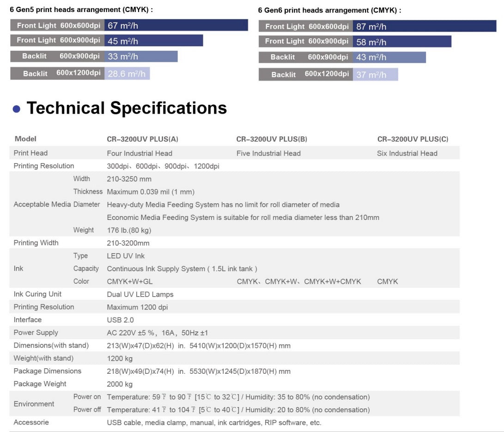The width and height of the screenshot is (504, 432).
Task: Click the Package Weight row label
Action: [x=40, y=384]
